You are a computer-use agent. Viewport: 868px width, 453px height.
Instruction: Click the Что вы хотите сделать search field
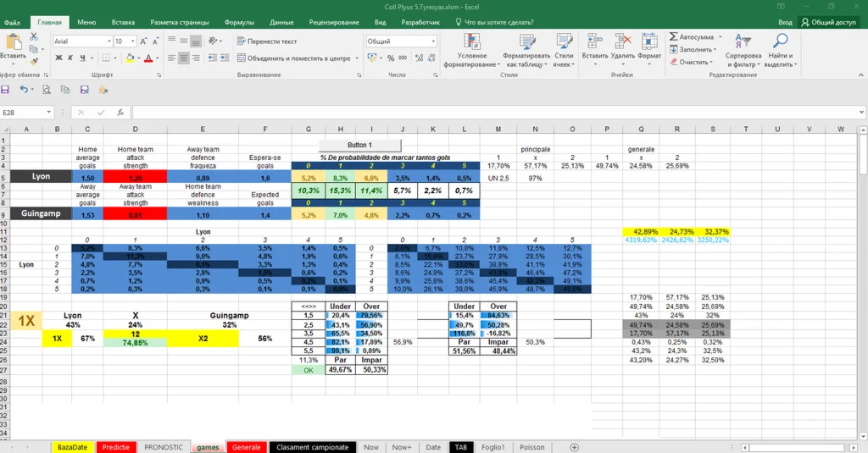(494, 23)
